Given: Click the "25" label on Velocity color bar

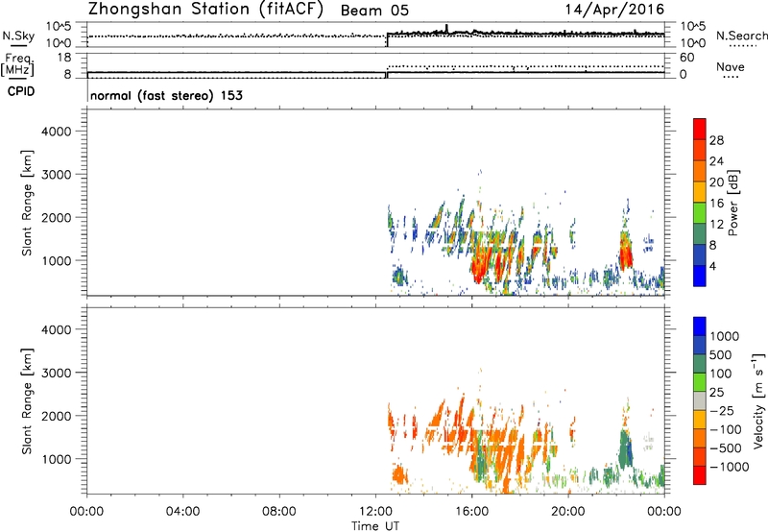Looking at the screenshot, I should tap(716, 393).
